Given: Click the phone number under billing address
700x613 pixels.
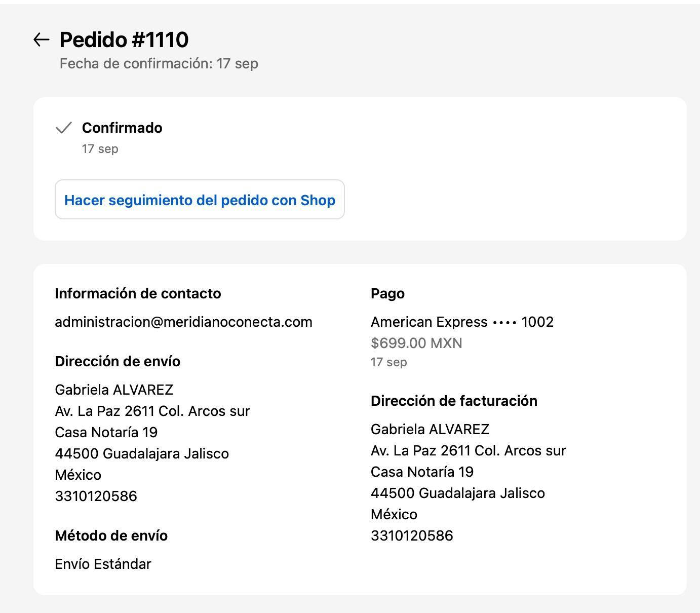Looking at the screenshot, I should coord(412,535).
